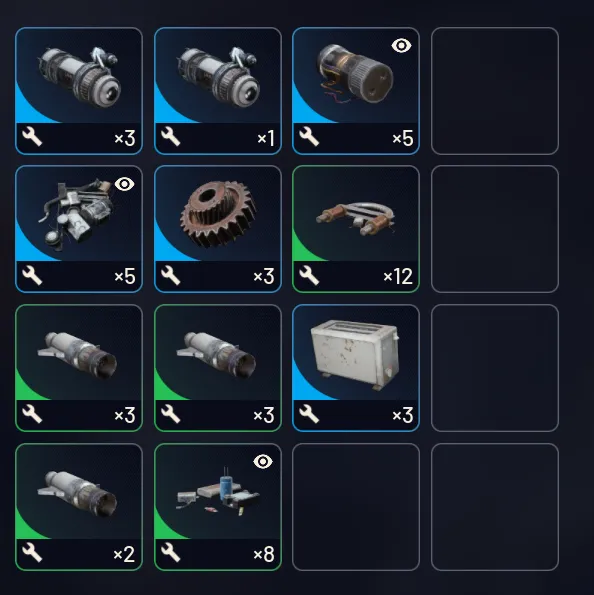594x595 pixels.
Task: Select the cylindrical battery item with x1 count
Action: click(x=217, y=91)
